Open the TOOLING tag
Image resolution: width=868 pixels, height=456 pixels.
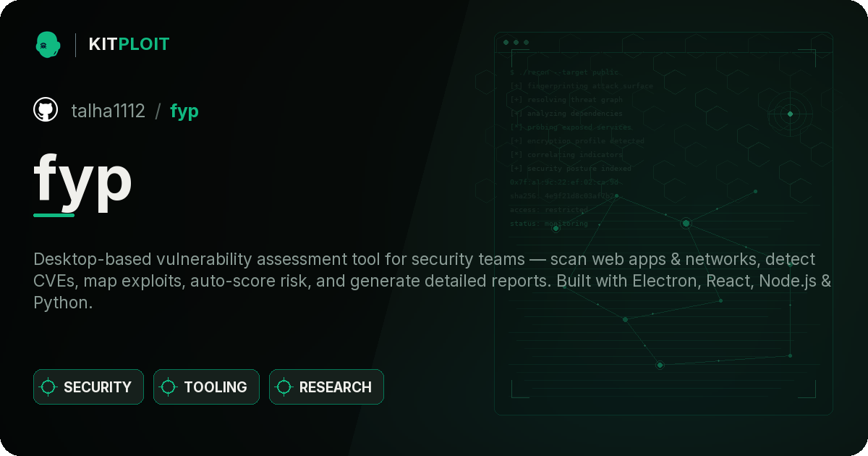coord(206,387)
